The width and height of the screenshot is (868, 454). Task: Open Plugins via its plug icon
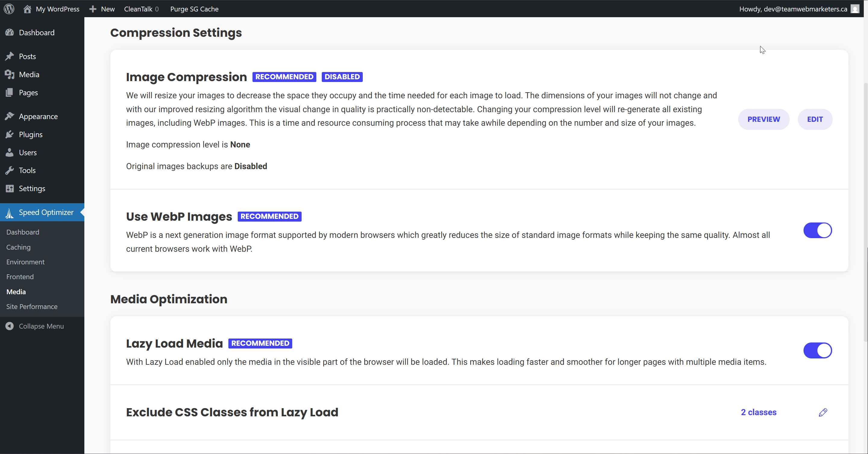click(x=10, y=134)
